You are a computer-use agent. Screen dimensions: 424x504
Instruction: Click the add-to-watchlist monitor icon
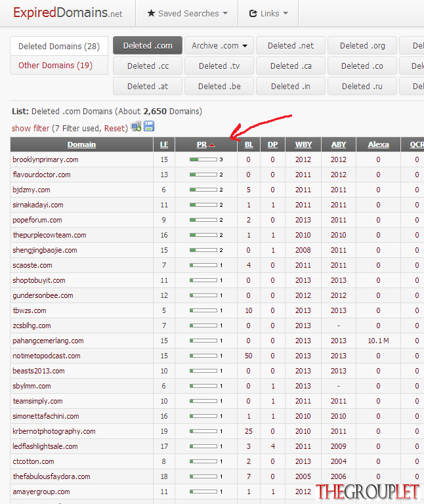(x=136, y=126)
